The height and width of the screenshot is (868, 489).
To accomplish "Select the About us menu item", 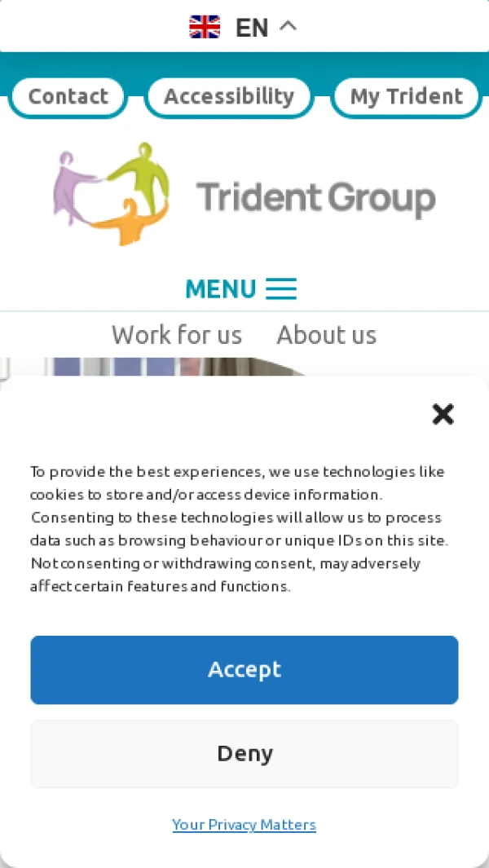I will 327,334.
